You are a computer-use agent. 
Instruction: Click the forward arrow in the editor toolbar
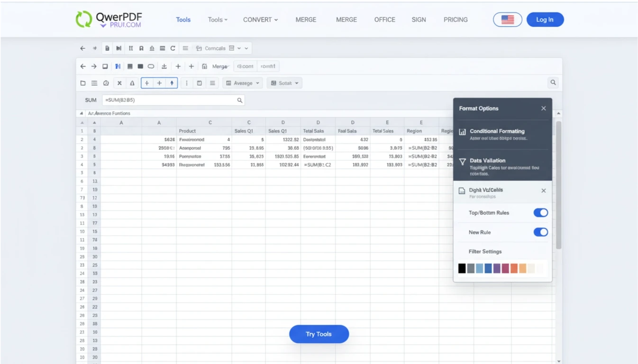coord(94,66)
